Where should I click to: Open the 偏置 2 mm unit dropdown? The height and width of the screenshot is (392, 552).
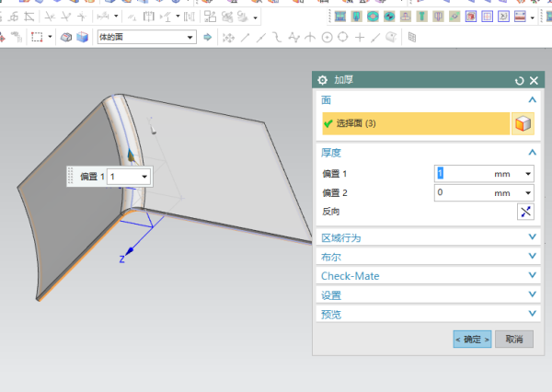coord(528,192)
